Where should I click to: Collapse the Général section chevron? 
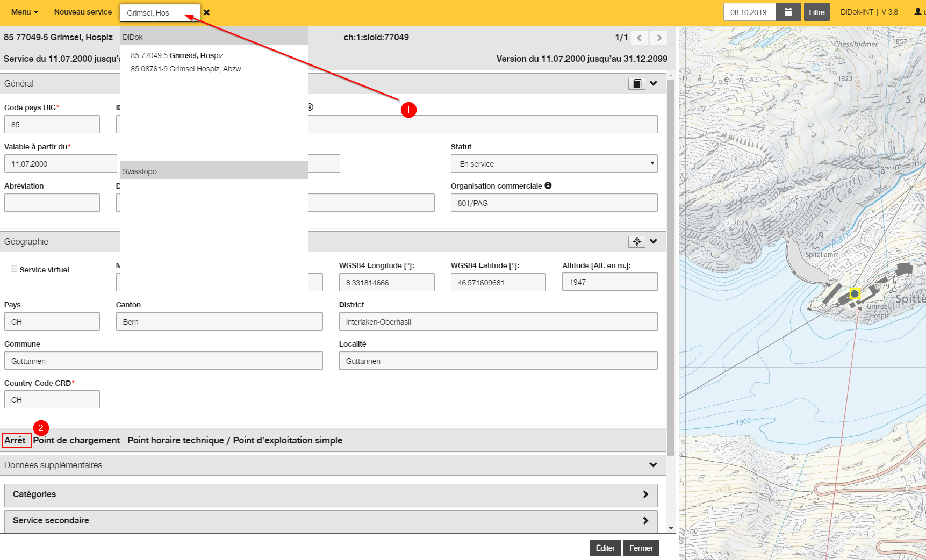tap(654, 83)
